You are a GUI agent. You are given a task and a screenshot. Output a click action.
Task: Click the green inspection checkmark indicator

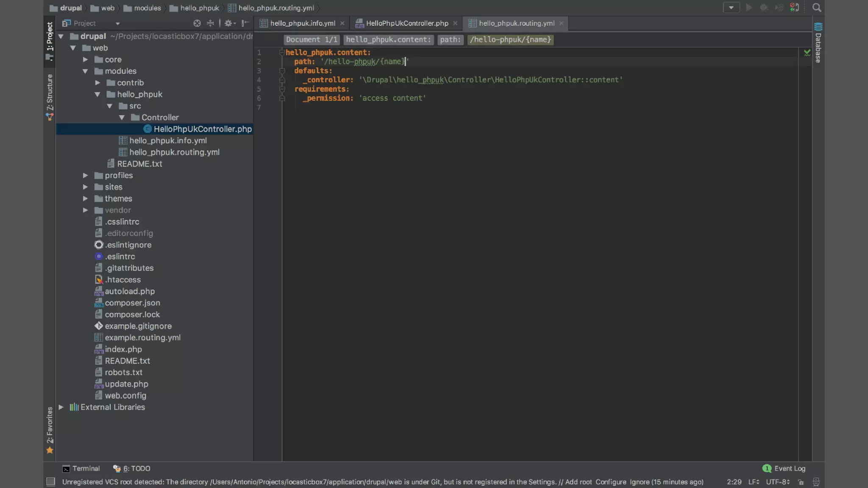807,53
